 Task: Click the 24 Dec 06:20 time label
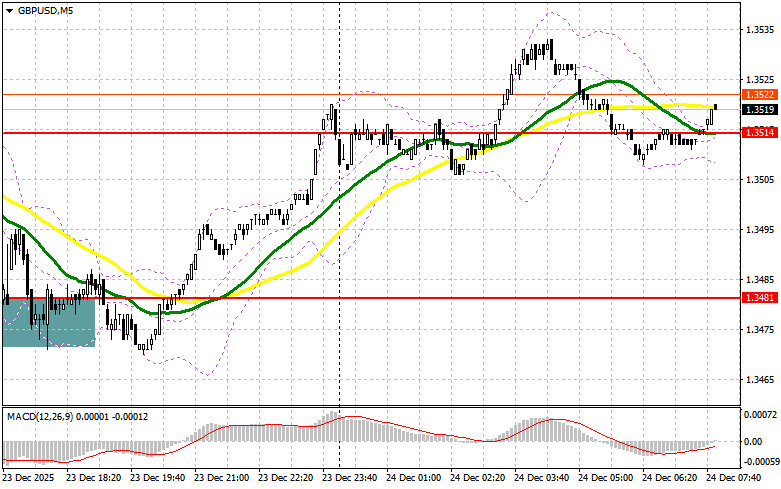click(670, 478)
